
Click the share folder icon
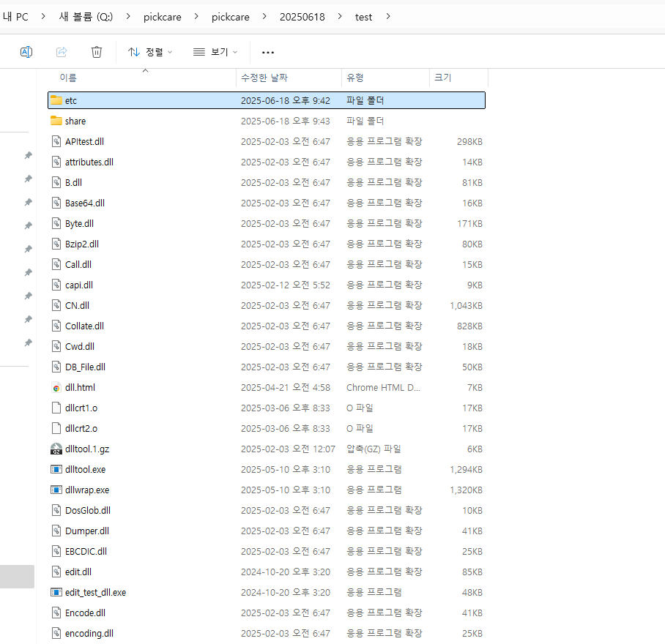tap(56, 121)
